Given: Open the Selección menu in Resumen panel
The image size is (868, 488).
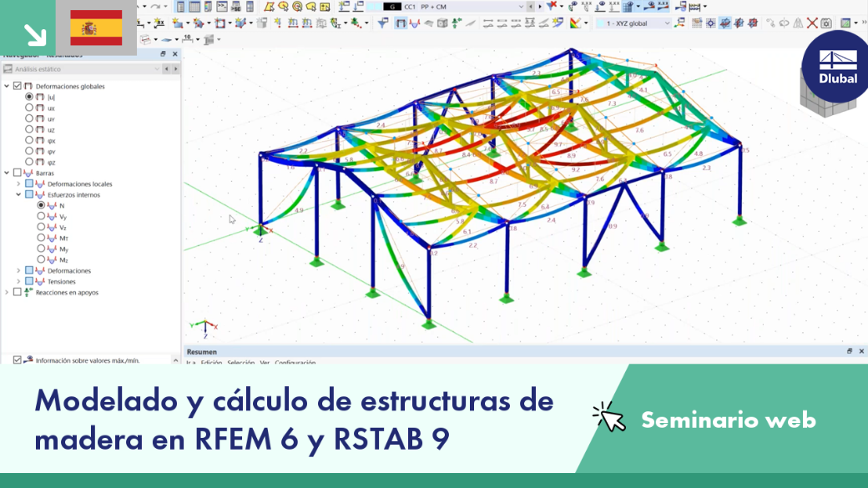Looking at the screenshot, I should pyautogui.click(x=241, y=363).
